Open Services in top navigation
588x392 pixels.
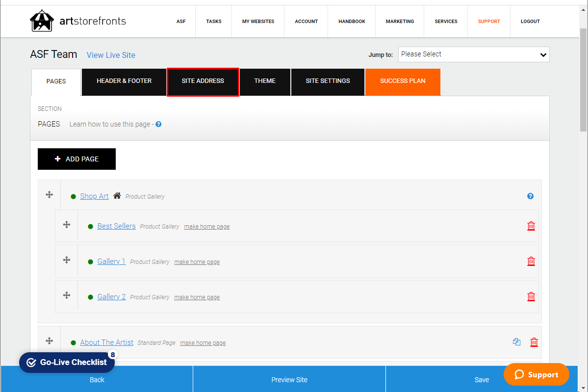pyautogui.click(x=446, y=22)
